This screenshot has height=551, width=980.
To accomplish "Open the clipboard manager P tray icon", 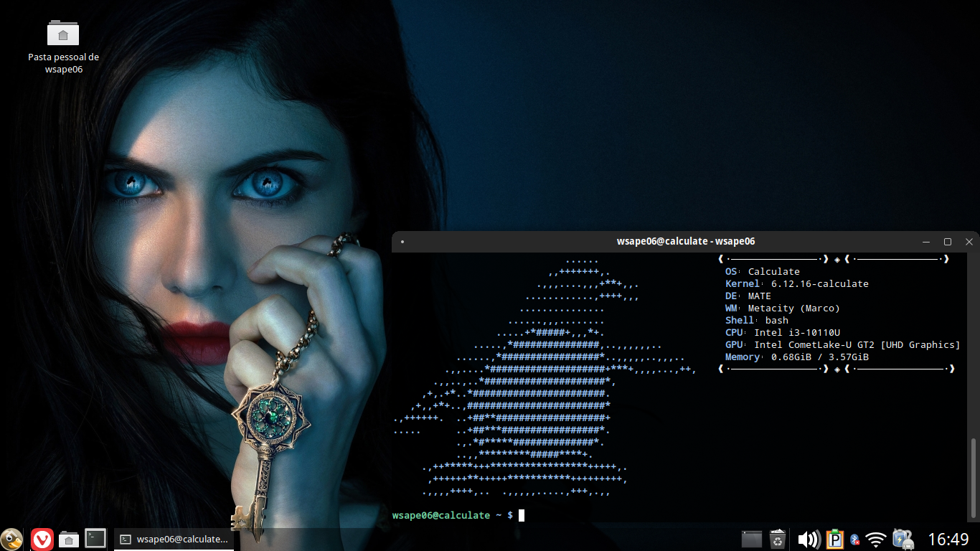I will [x=835, y=539].
